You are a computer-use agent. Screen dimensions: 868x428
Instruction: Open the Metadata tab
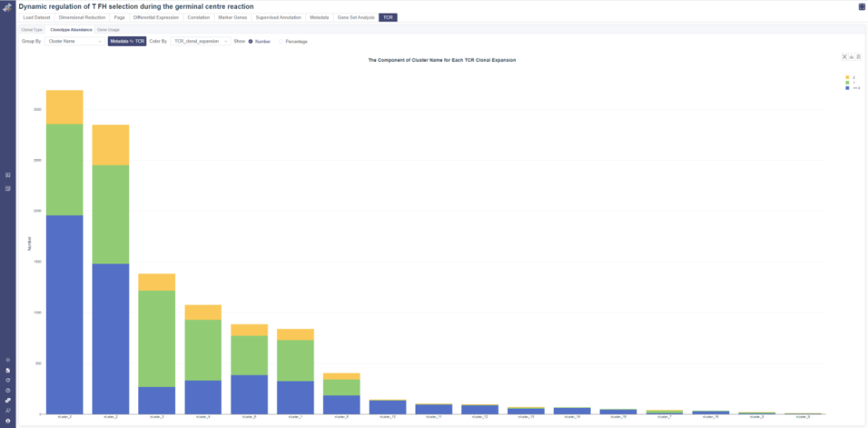(x=319, y=18)
